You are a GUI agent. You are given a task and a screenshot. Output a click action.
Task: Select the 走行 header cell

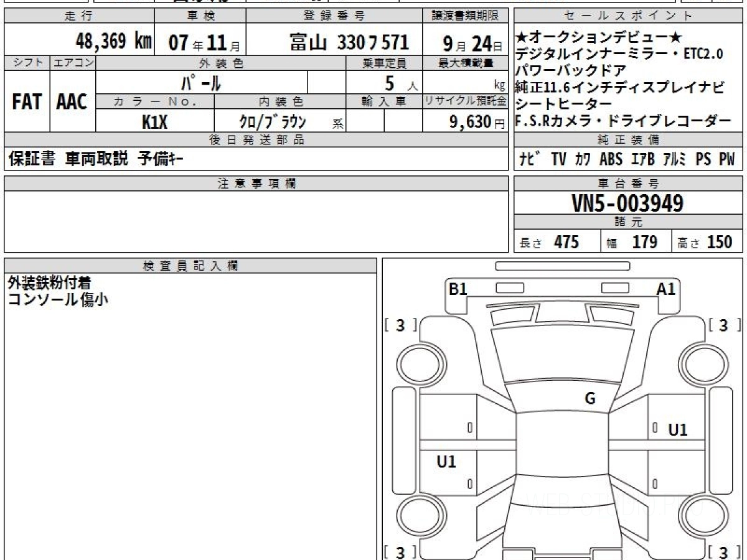[x=78, y=16]
